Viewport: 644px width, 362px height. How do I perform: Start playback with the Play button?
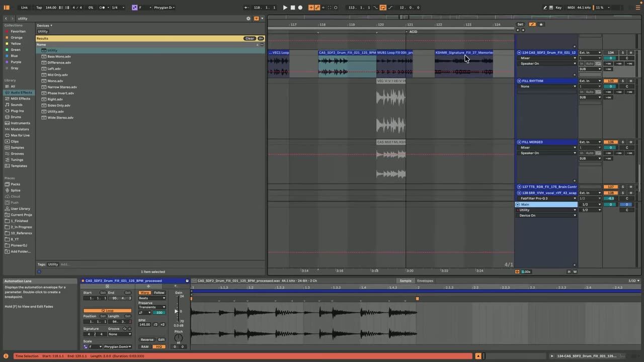tap(285, 8)
